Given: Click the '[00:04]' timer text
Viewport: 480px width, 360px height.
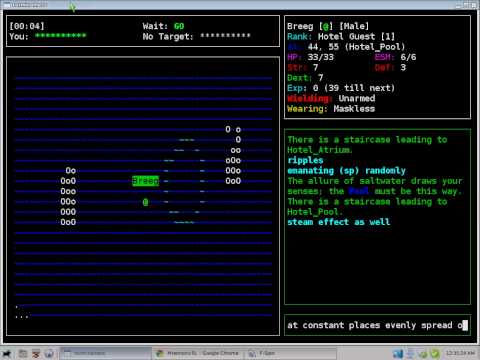Looking at the screenshot, I should click(x=27, y=26).
